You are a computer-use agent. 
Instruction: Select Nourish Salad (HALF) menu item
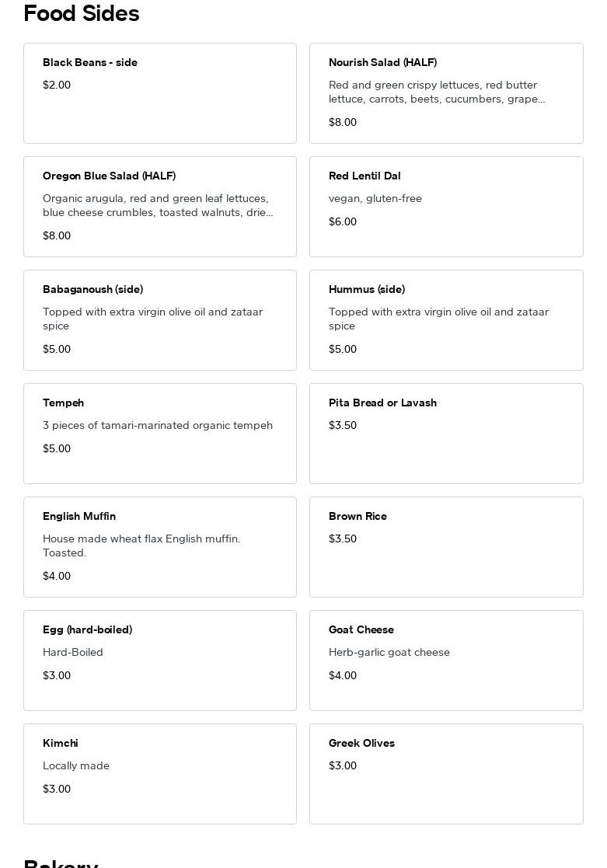pyautogui.click(x=446, y=93)
